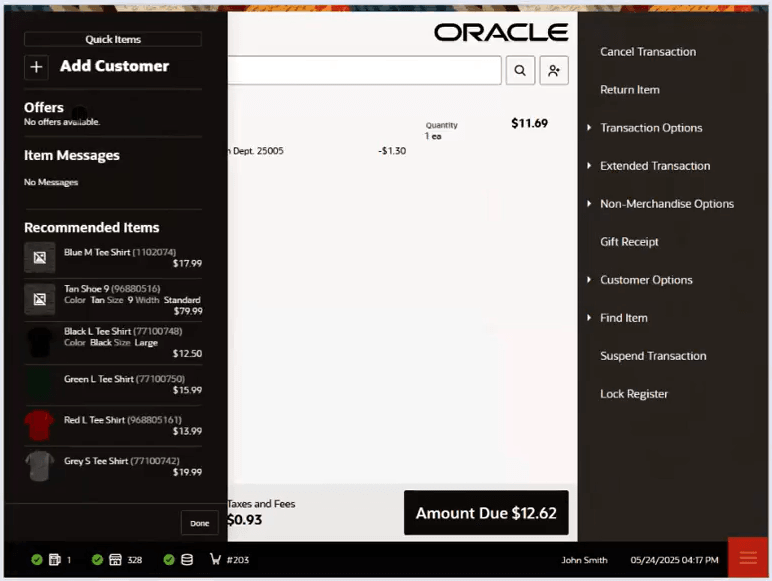Click the plus icon beside Add Customer
The image size is (772, 581).
tap(36, 67)
